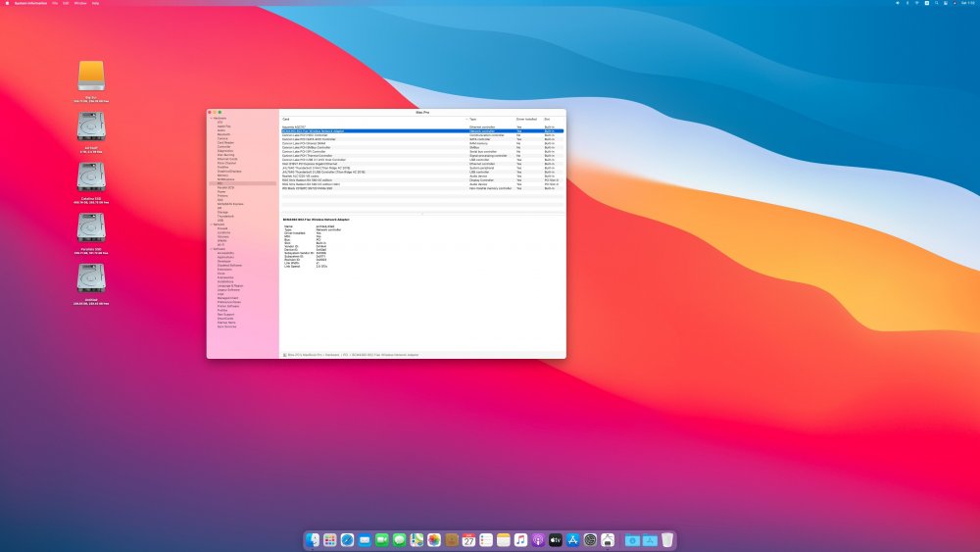
Task: Click System Information chip icon in Dock
Action: point(608,539)
